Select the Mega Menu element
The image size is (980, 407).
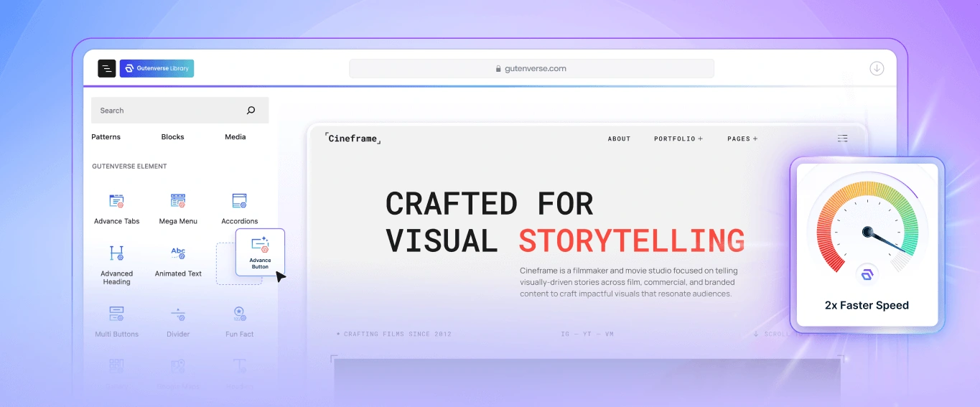pos(178,207)
